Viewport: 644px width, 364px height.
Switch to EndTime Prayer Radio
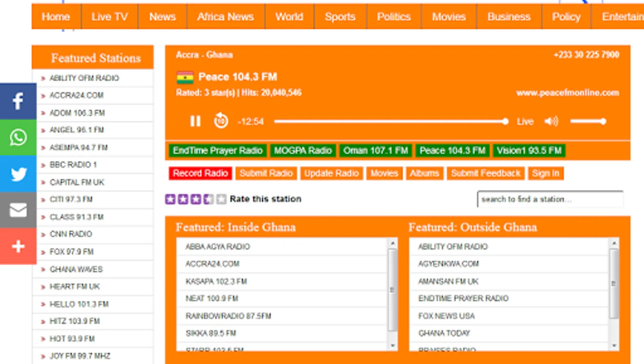pos(218,150)
